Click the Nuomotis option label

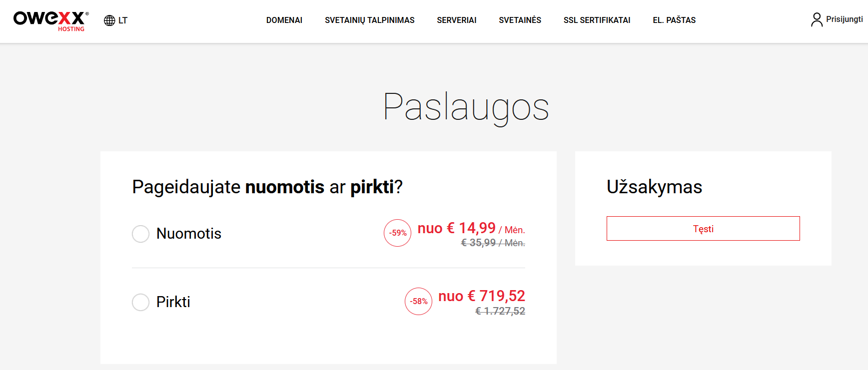tap(189, 234)
